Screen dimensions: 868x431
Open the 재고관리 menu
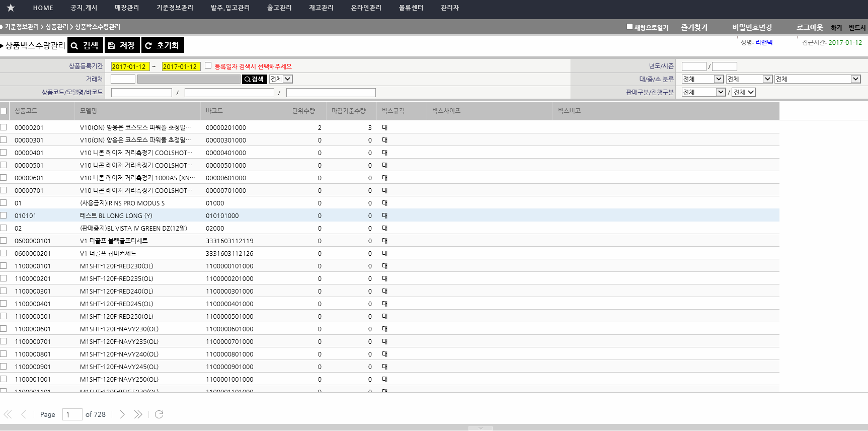321,8
